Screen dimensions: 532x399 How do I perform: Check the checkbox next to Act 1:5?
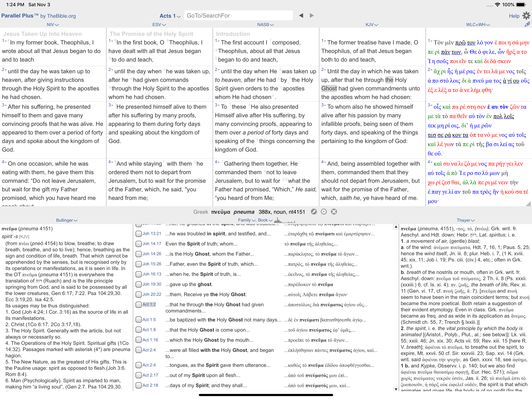click(x=138, y=319)
